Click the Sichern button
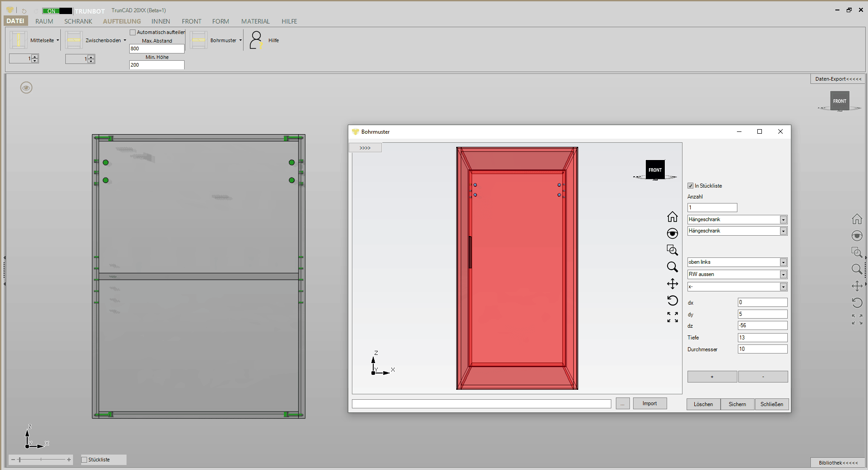The image size is (868, 470). [x=737, y=404]
